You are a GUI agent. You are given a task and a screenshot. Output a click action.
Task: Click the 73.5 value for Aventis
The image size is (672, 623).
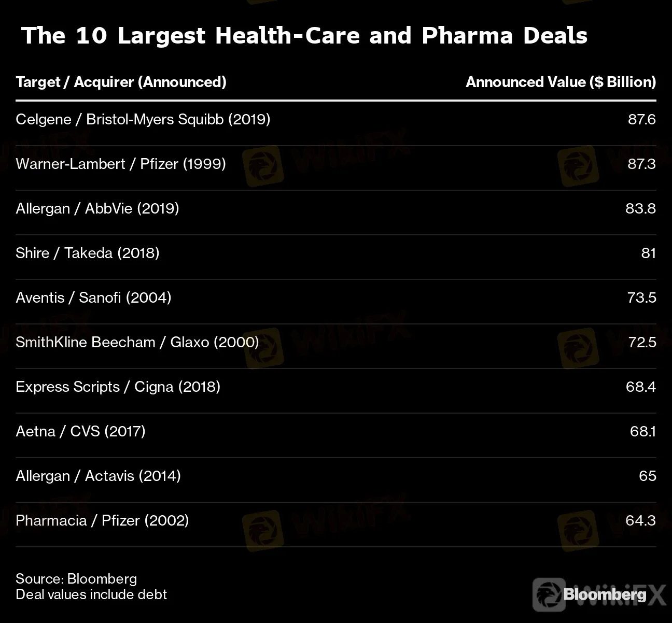641,298
